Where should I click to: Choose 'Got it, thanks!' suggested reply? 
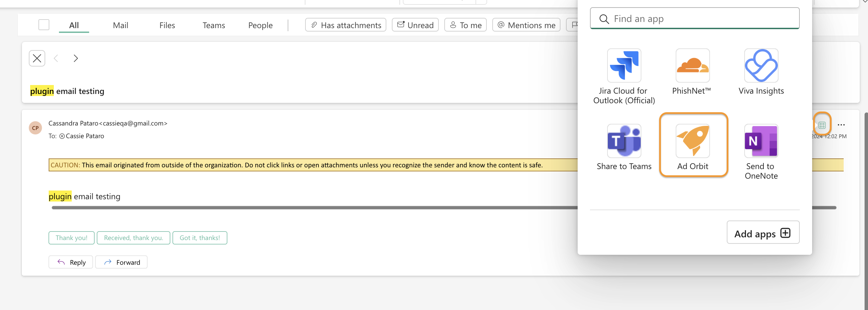(200, 238)
